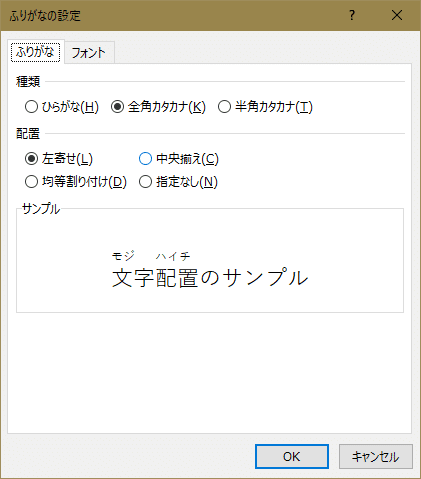Close the ふりがなの設定 dialog with X
Viewport: 421px width, 479px height.
point(397,15)
